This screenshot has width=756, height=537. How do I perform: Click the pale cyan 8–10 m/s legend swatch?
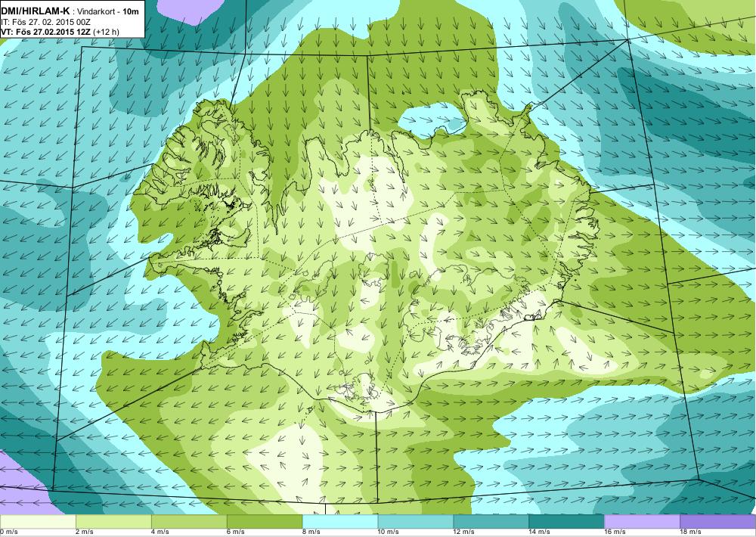coord(340,522)
